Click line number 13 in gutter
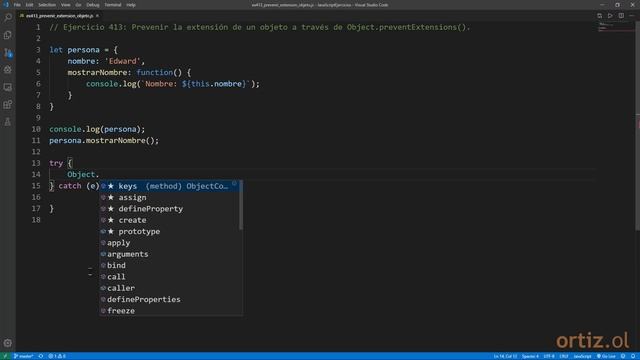This screenshot has width=640, height=360. (36, 163)
